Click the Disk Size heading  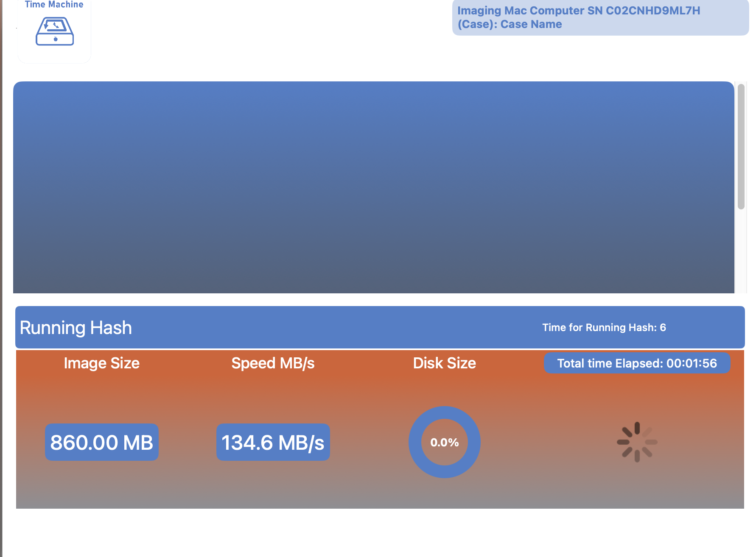[444, 363]
